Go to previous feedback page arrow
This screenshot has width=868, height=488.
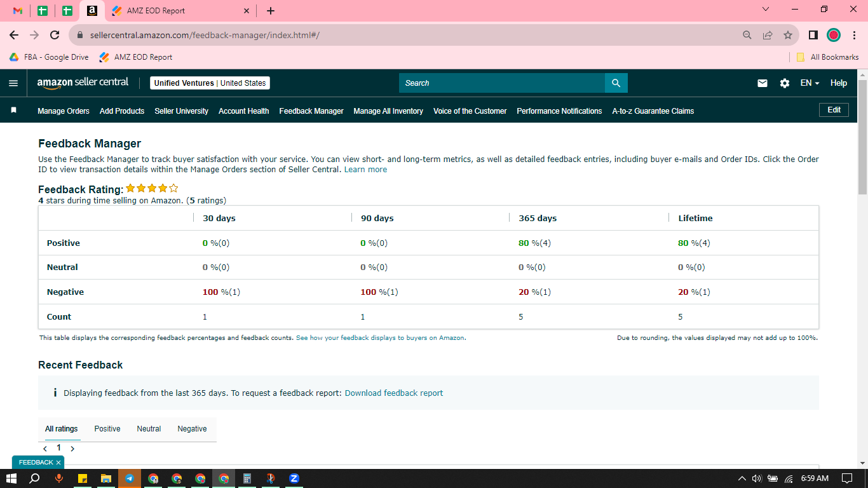click(45, 449)
